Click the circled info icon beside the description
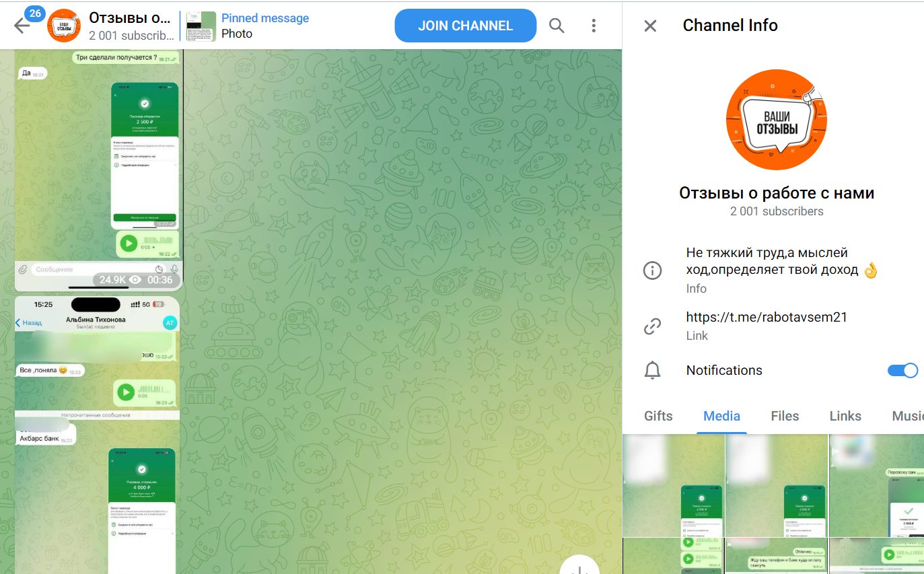Screen dimensions: 924x574 coord(652,271)
